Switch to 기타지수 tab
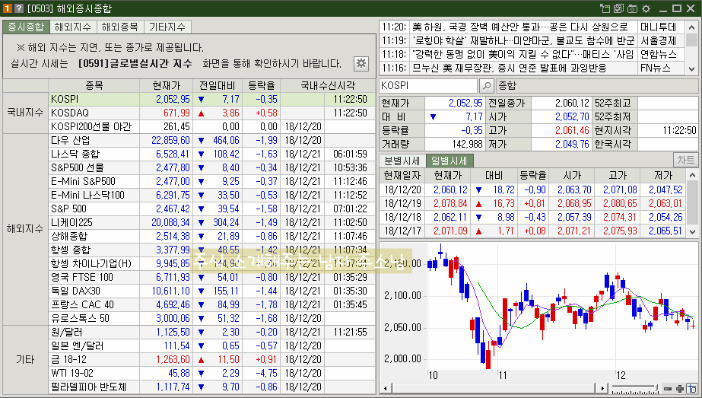The width and height of the screenshot is (702, 398). coord(167,27)
